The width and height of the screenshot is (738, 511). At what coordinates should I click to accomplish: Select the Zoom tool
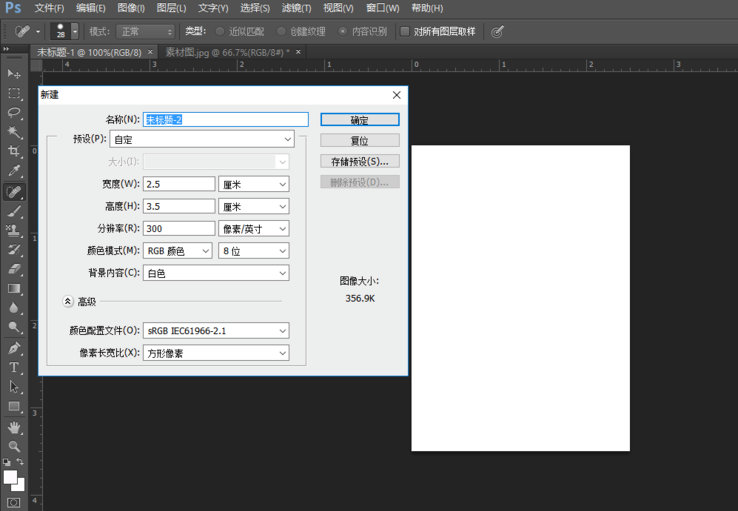14,446
